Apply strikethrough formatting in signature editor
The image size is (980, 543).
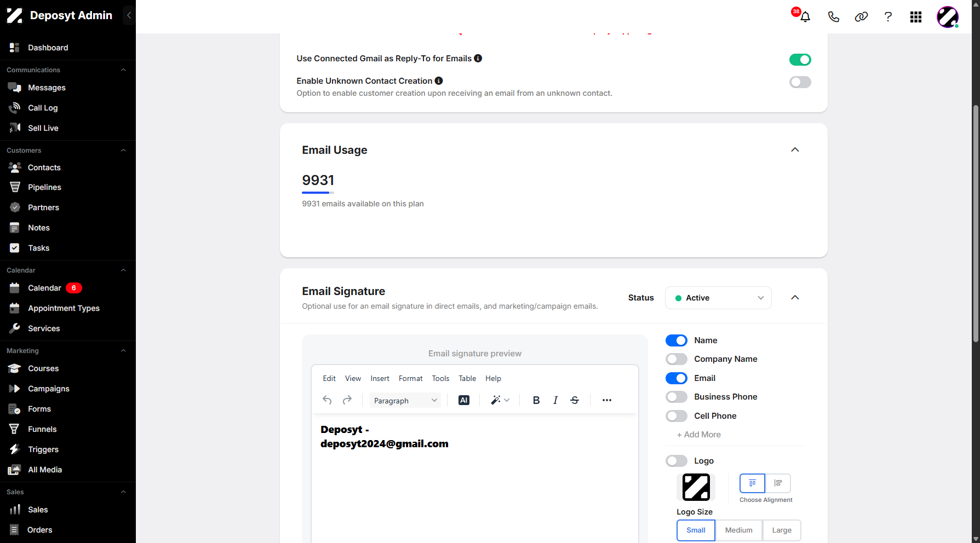pos(575,400)
